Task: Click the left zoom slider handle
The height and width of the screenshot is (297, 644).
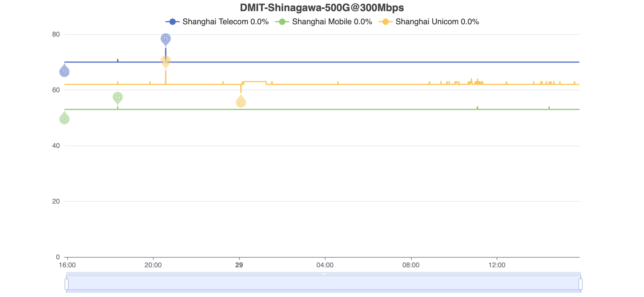Action: [67, 284]
